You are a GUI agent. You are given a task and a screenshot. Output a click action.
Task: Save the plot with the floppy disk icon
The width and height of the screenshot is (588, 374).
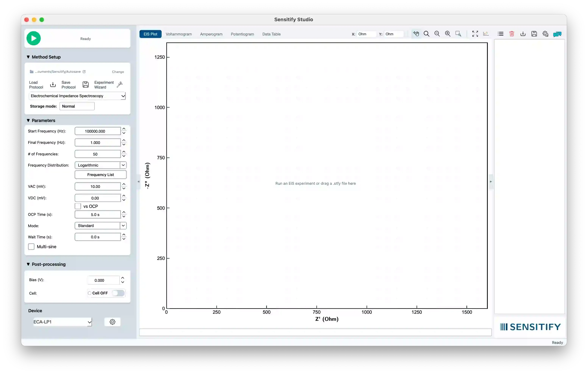point(534,34)
